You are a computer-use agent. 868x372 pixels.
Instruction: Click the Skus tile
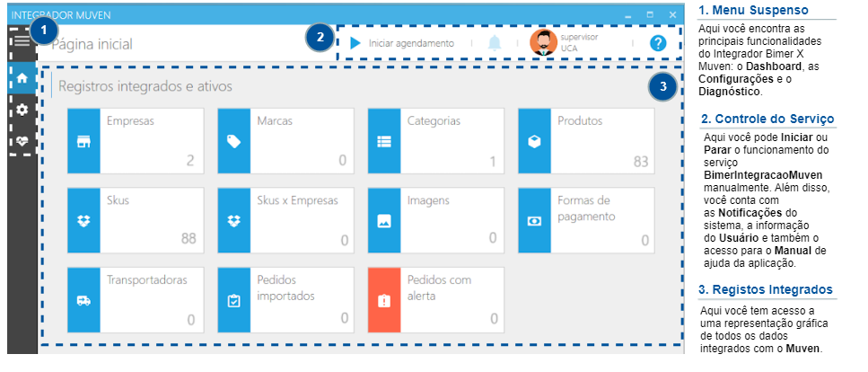click(136, 219)
